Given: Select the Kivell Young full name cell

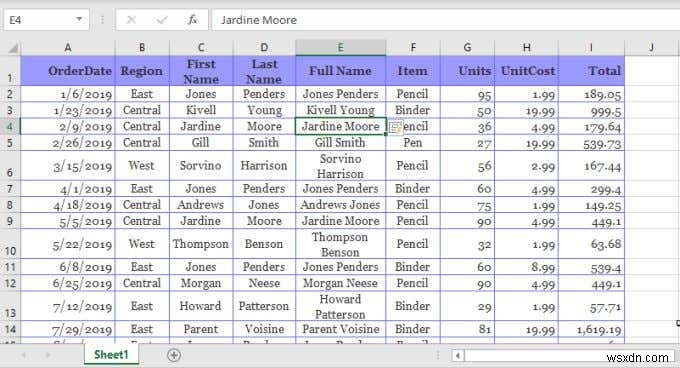Looking at the screenshot, I should (340, 110).
